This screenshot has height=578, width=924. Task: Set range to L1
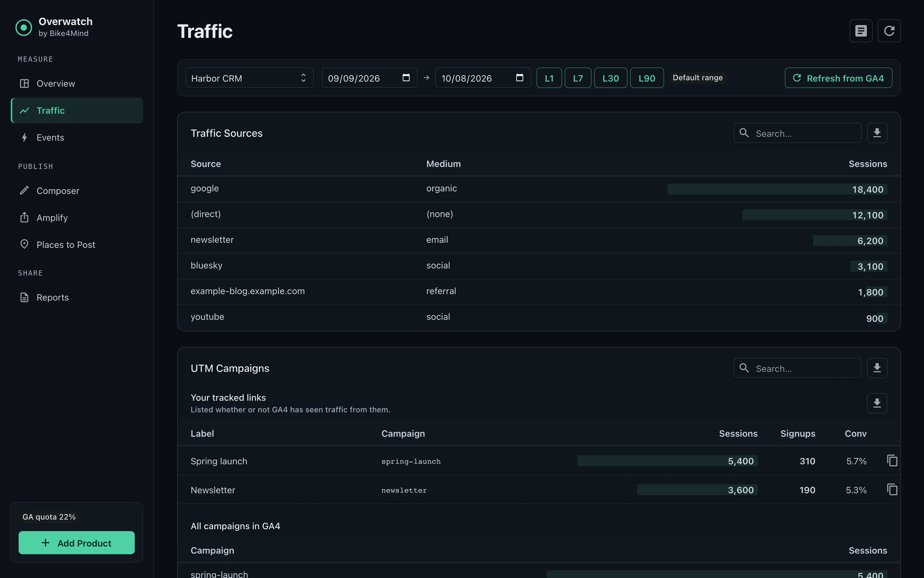tap(549, 78)
